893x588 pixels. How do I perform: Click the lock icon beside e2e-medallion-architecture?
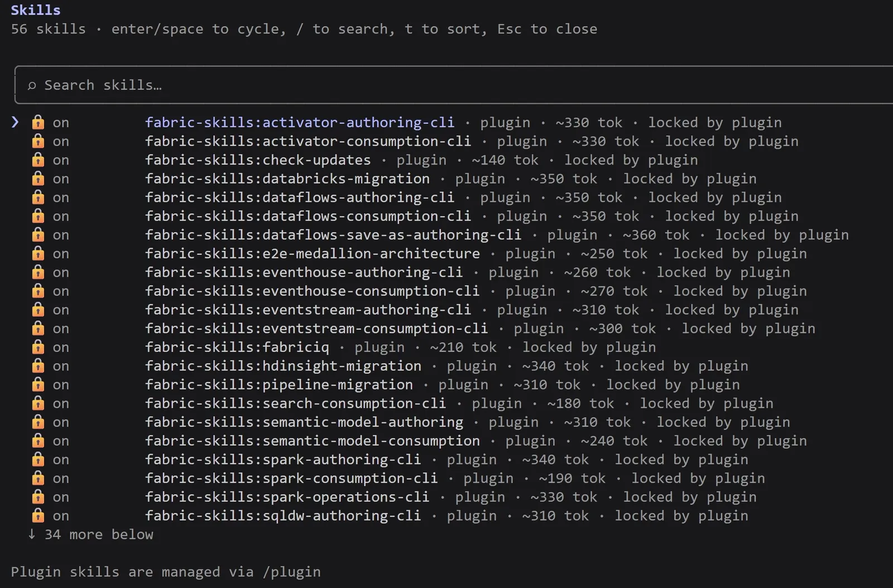coord(38,253)
